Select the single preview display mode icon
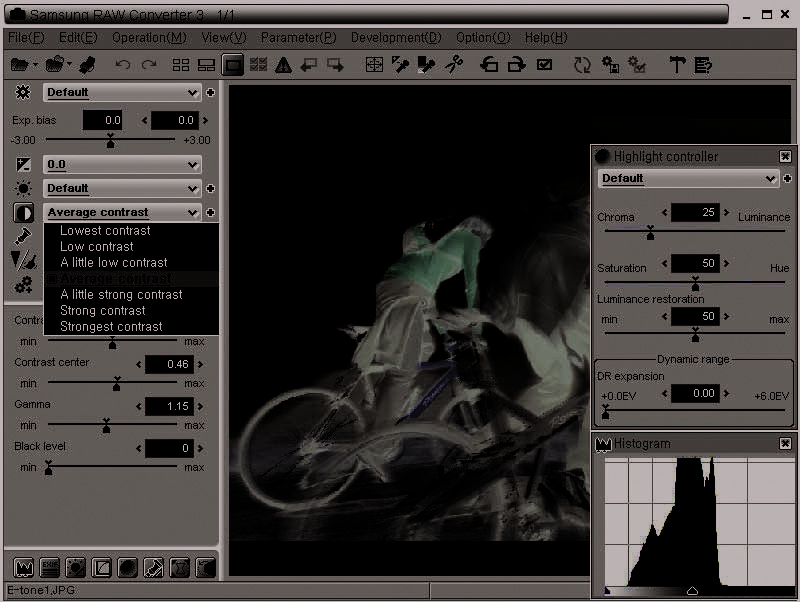The image size is (800, 602). point(233,65)
